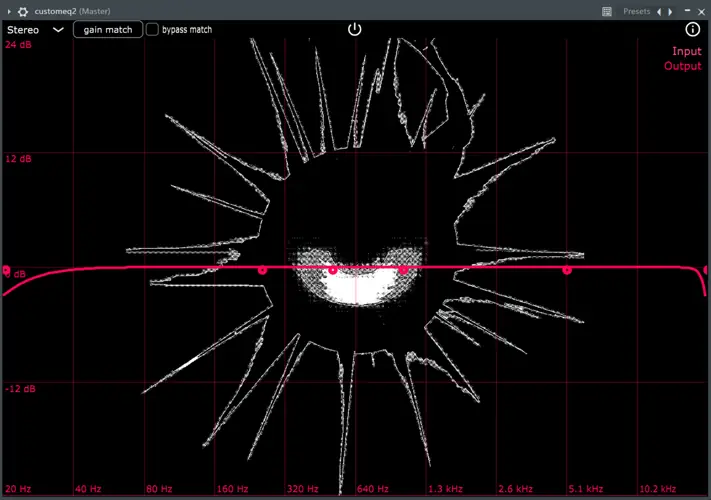Open the Stereo channel mode dropdown
The width and height of the screenshot is (711, 500).
pyautogui.click(x=35, y=30)
